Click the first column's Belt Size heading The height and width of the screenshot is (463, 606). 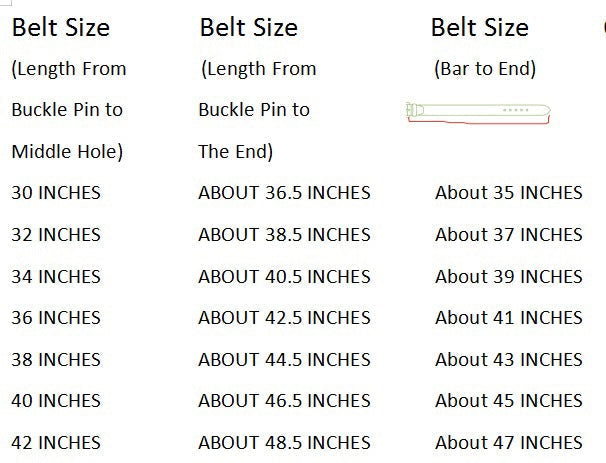[60, 28]
